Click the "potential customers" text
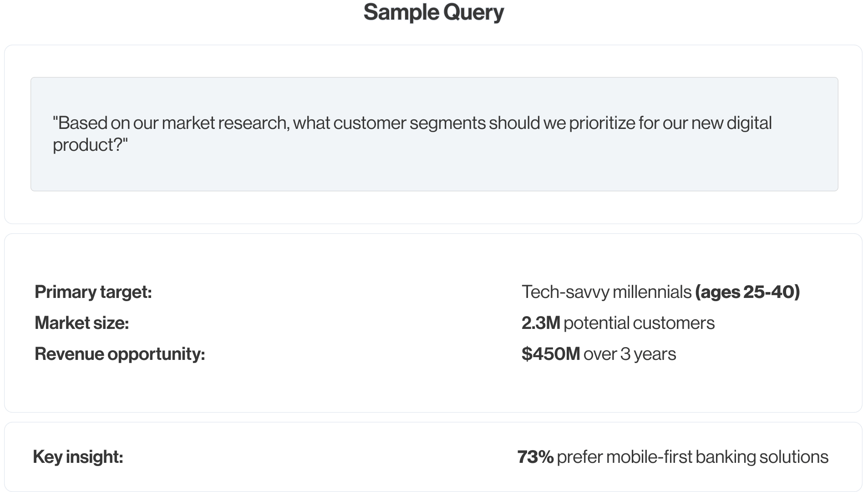 pyautogui.click(x=639, y=323)
